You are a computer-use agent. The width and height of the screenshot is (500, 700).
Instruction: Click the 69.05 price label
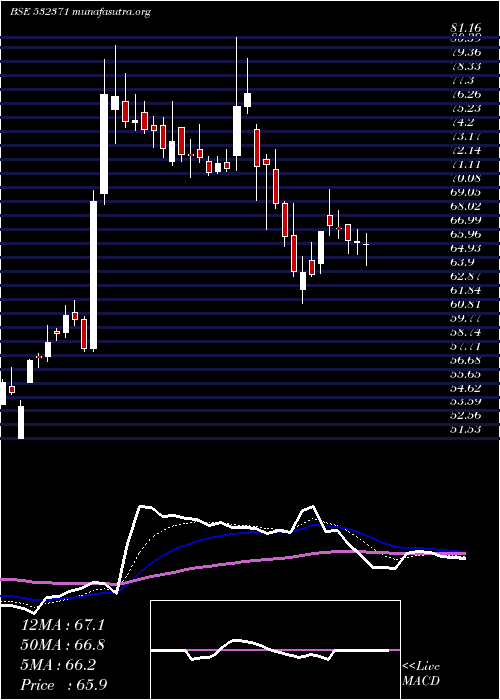click(466, 192)
